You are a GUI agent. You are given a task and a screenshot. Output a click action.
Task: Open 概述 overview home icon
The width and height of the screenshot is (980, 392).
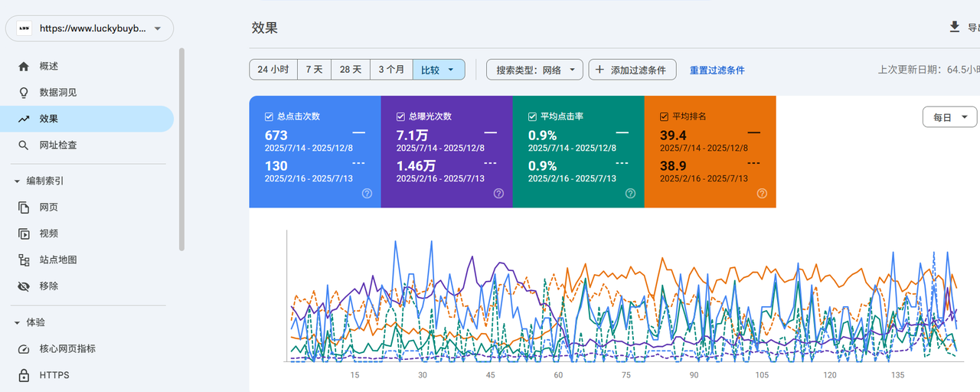24,67
